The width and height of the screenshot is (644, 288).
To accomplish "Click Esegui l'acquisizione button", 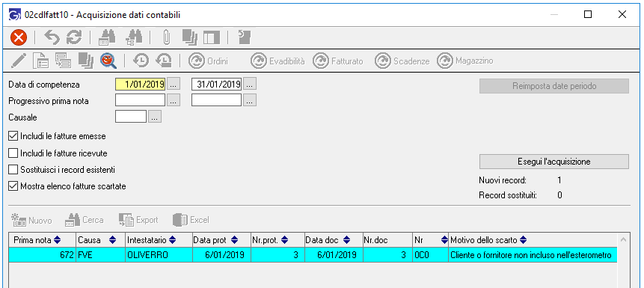I will tap(554, 162).
